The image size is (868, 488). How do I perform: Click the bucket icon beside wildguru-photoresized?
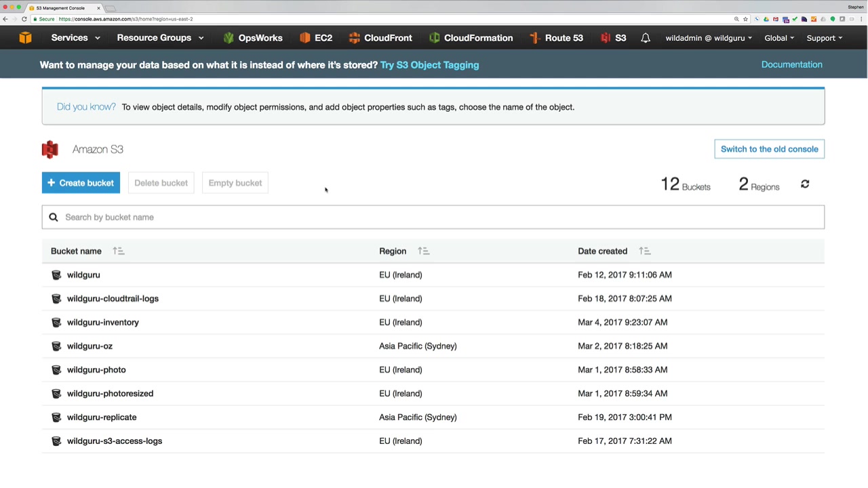pyautogui.click(x=56, y=393)
